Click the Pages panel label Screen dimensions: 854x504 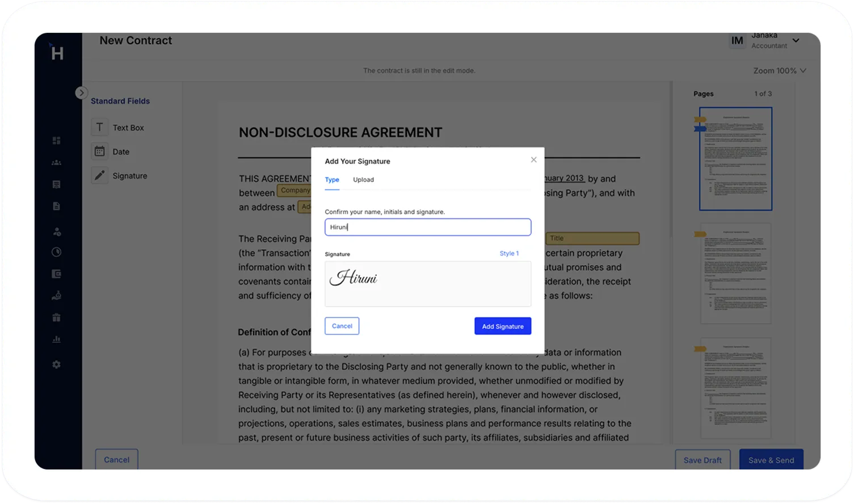(x=703, y=94)
